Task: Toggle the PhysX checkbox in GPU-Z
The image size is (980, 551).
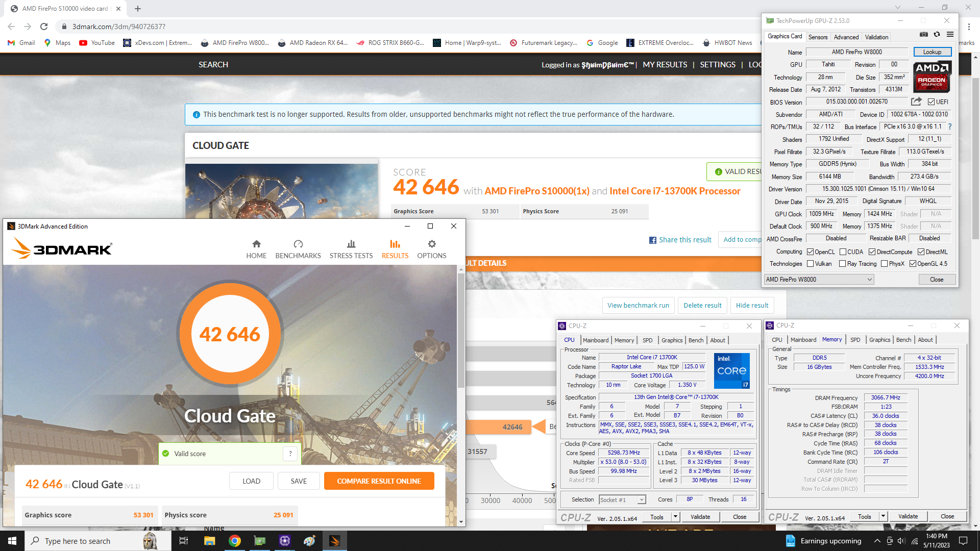Action: (884, 264)
